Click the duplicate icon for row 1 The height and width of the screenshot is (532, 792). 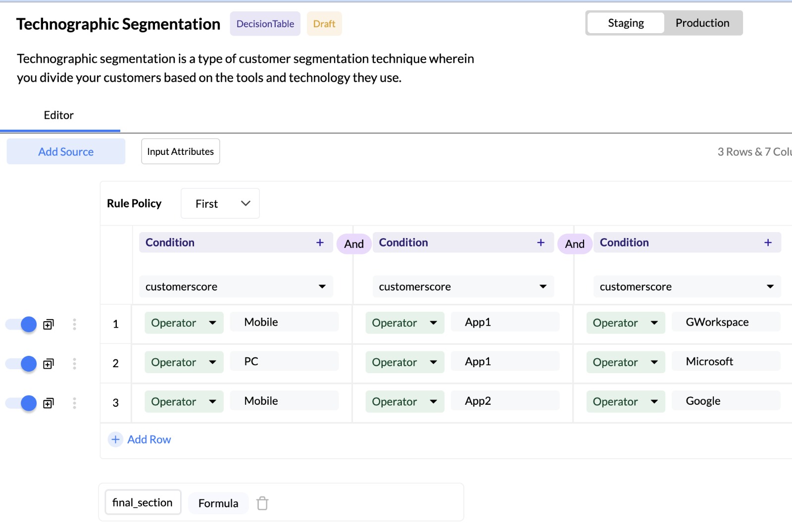tap(49, 325)
